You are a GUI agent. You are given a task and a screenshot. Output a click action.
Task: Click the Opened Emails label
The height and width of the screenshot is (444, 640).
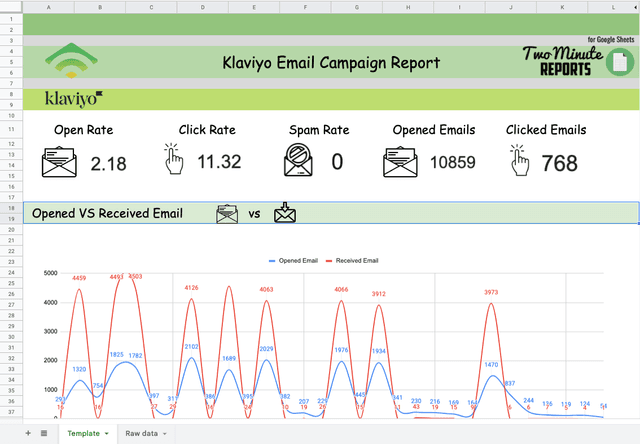pos(434,130)
